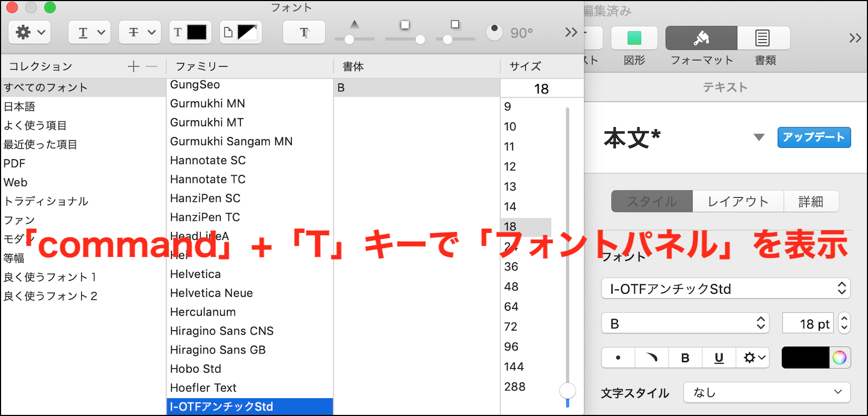The image size is (868, 416).
Task: Add a new collection with the plus button
Action: [x=133, y=66]
